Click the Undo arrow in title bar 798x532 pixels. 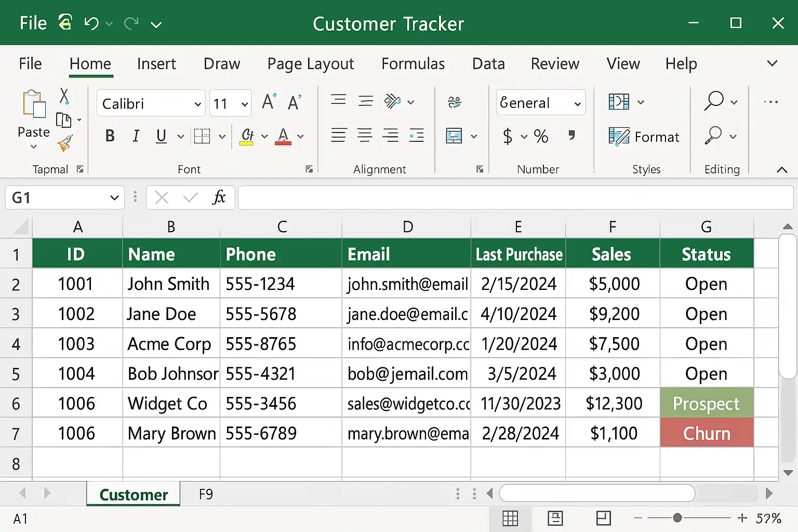point(91,23)
